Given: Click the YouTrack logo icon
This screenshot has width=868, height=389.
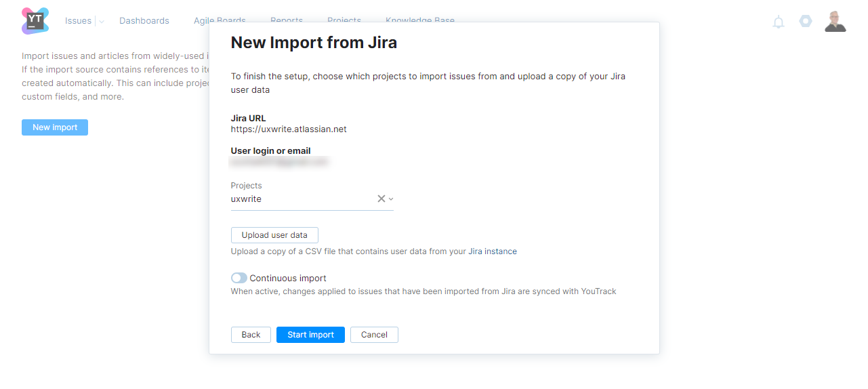Looking at the screenshot, I should tap(35, 21).
